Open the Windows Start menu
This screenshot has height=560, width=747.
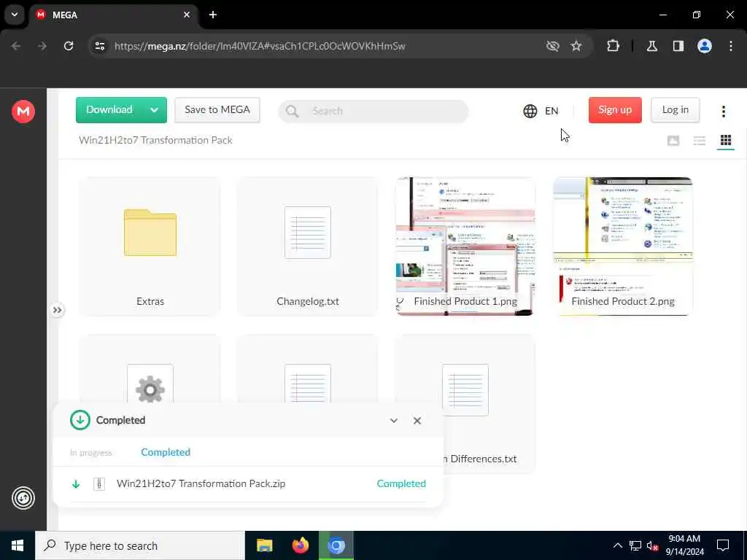[18, 545]
